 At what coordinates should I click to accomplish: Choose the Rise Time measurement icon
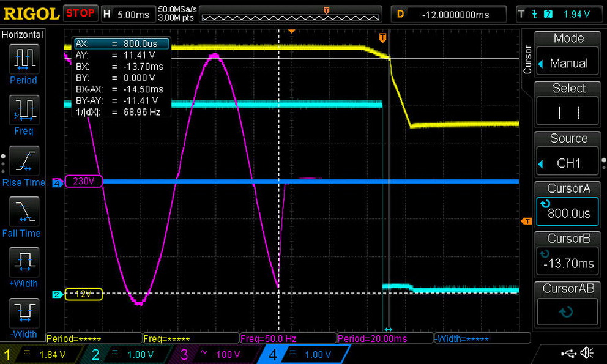coord(23,160)
